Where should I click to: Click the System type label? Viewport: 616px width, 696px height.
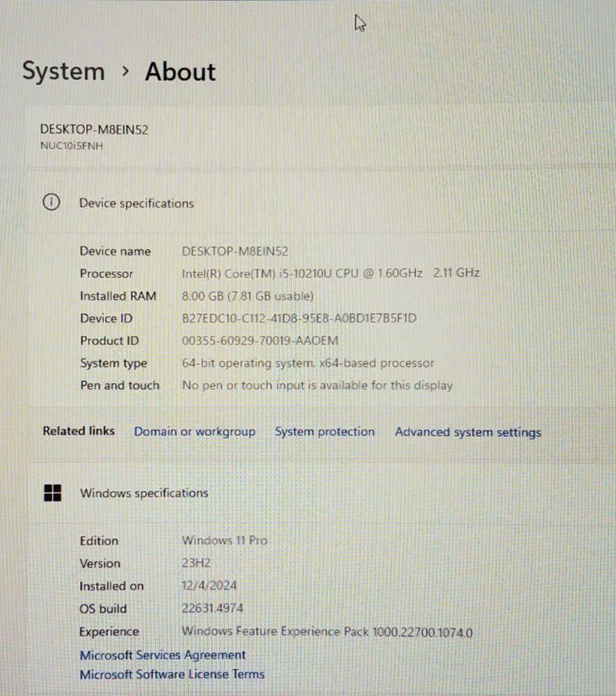(113, 363)
